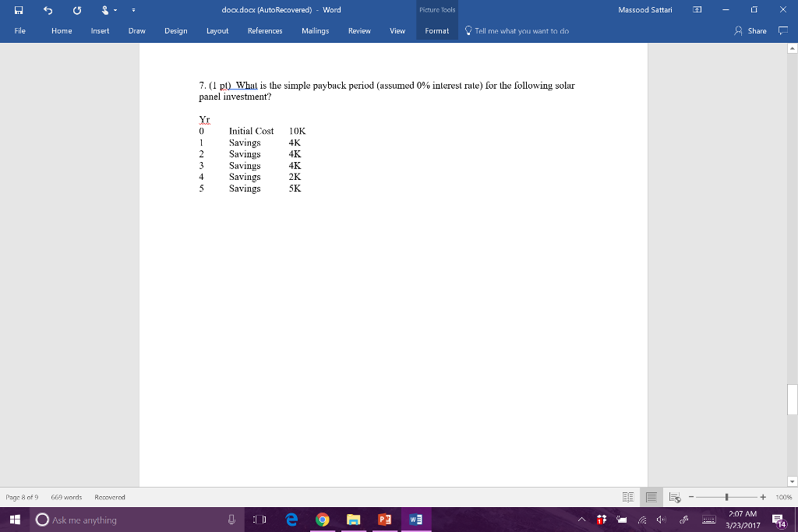Show hidden system tray icons chevron
Image resolution: width=798 pixels, height=532 pixels.
point(581,520)
